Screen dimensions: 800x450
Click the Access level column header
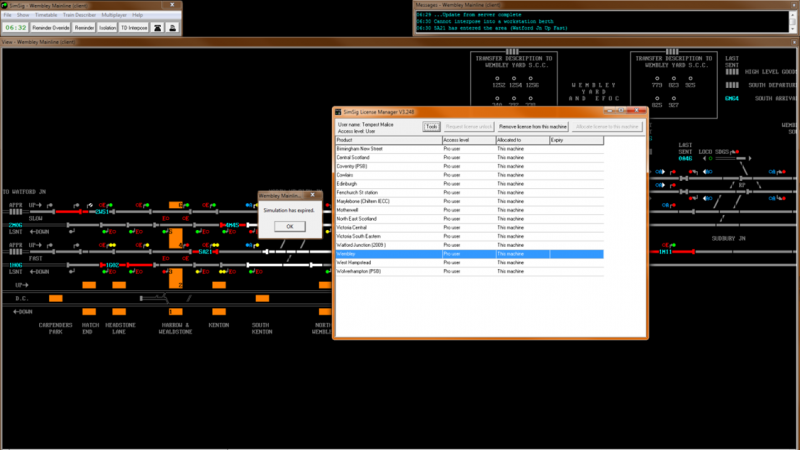pos(469,140)
